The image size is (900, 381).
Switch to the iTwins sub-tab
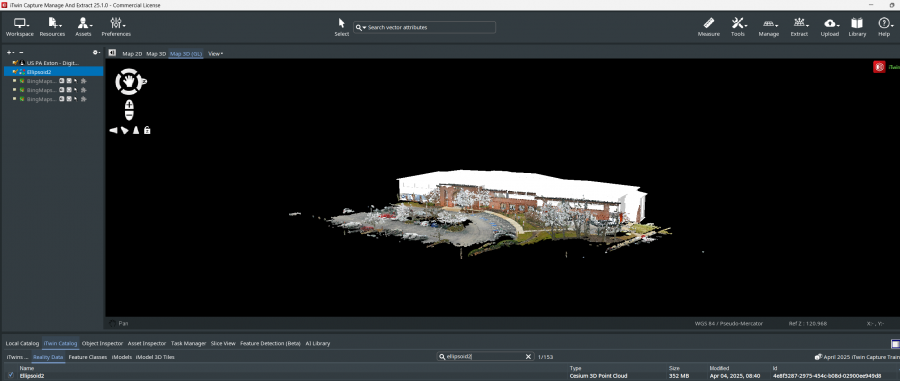click(17, 357)
